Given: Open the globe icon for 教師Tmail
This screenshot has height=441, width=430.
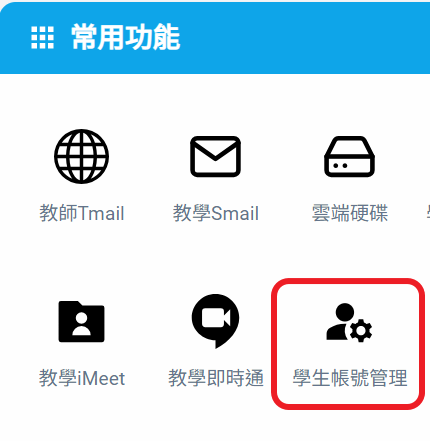Looking at the screenshot, I should click(x=82, y=156).
